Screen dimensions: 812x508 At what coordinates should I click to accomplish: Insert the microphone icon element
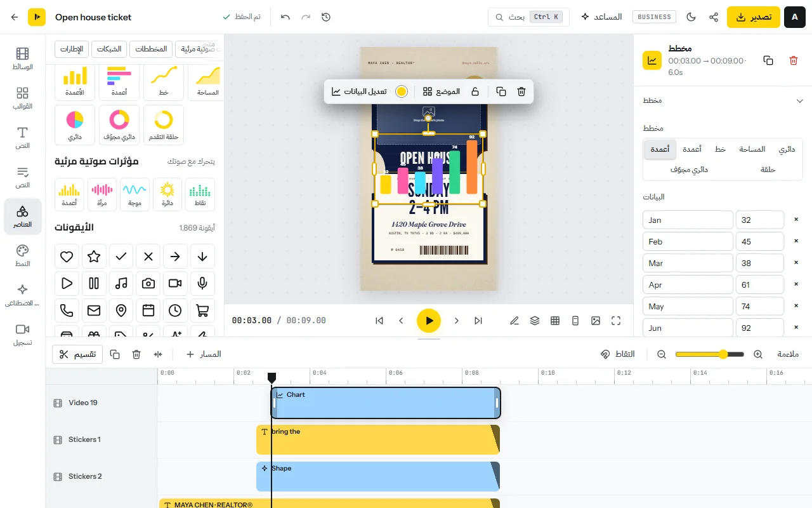tap(202, 283)
